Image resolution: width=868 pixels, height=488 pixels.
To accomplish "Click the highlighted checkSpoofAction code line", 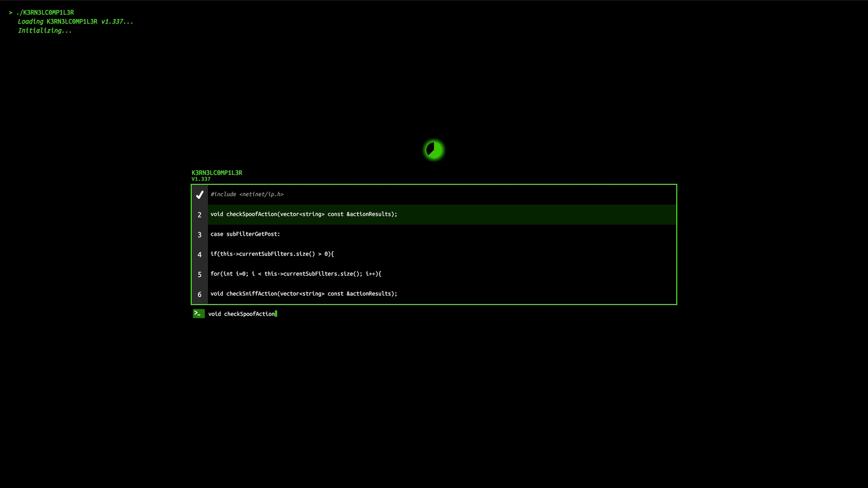I will (x=303, y=214).
